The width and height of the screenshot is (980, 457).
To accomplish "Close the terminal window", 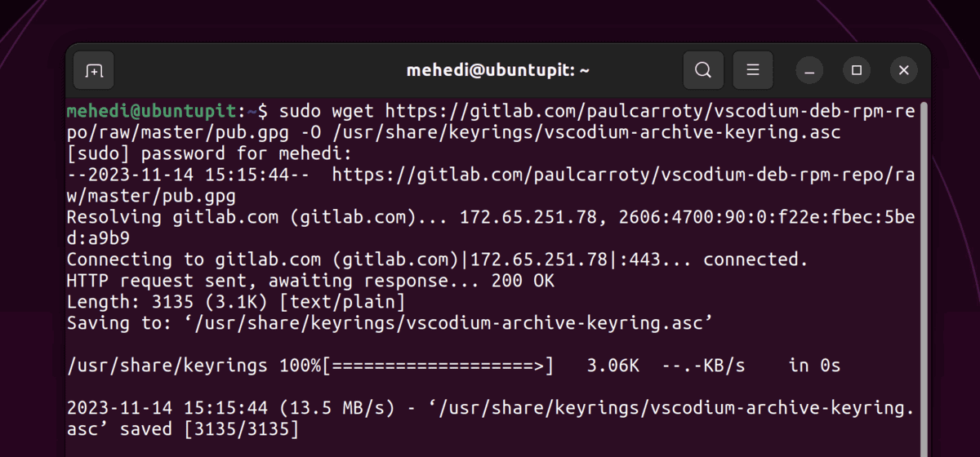I will coord(903,71).
